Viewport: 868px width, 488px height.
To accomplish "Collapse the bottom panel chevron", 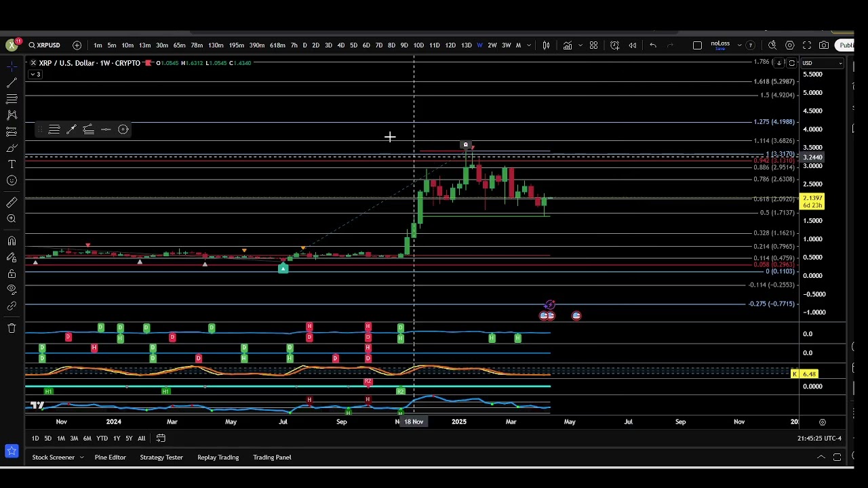I will [821, 457].
